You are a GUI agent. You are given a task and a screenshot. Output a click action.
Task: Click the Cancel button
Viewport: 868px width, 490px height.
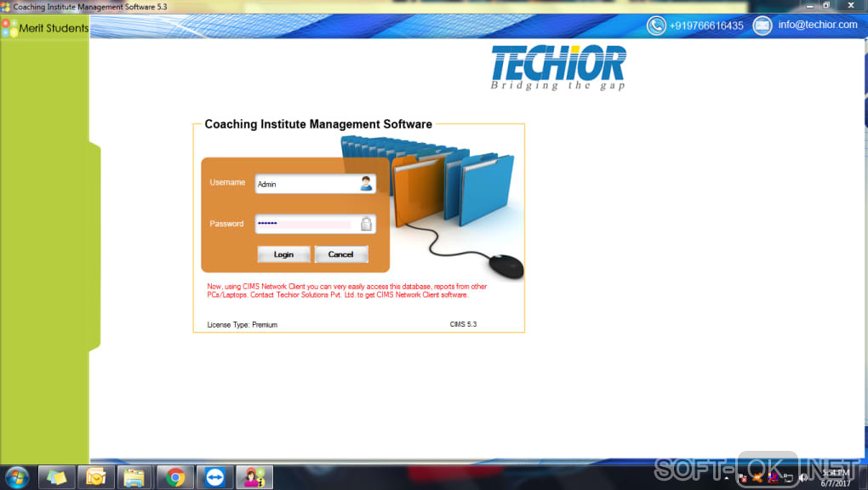(x=341, y=254)
